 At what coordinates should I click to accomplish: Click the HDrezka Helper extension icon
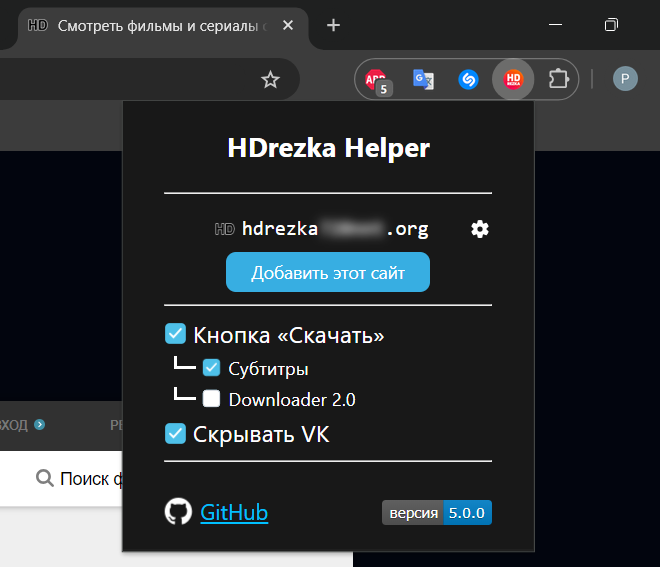(513, 79)
